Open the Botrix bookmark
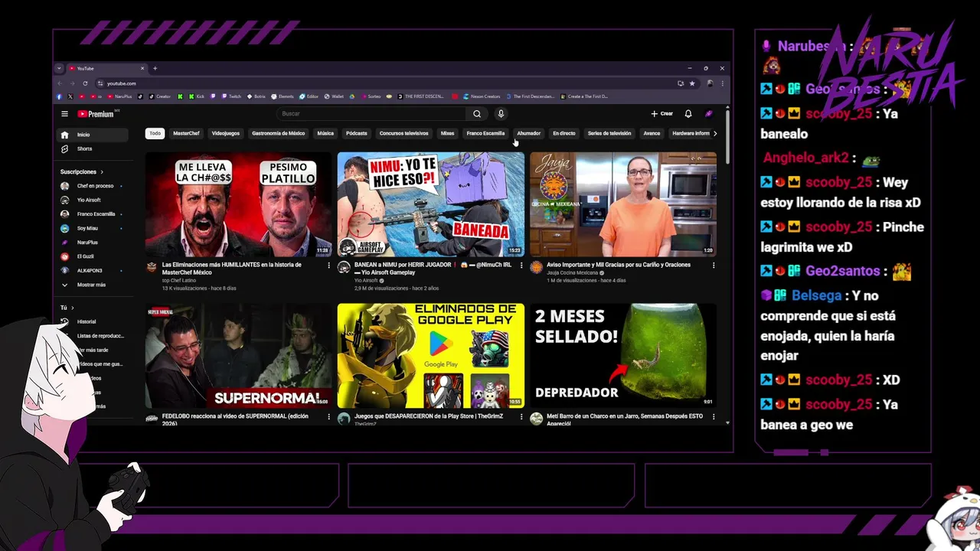The height and width of the screenshot is (551, 980). tap(256, 96)
